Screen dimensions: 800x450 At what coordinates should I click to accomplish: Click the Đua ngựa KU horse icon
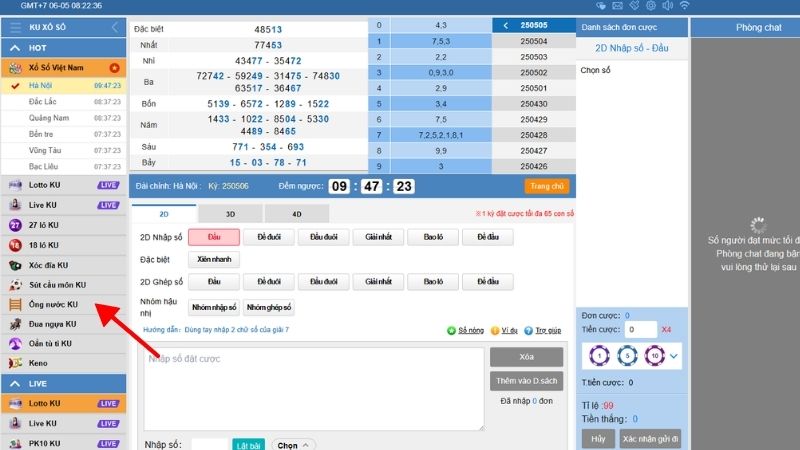(15, 324)
